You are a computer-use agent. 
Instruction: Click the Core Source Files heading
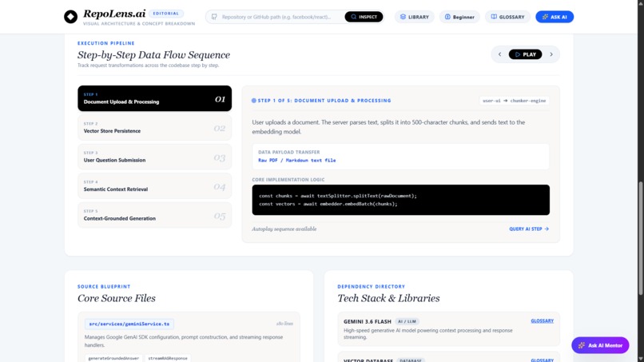click(117, 298)
